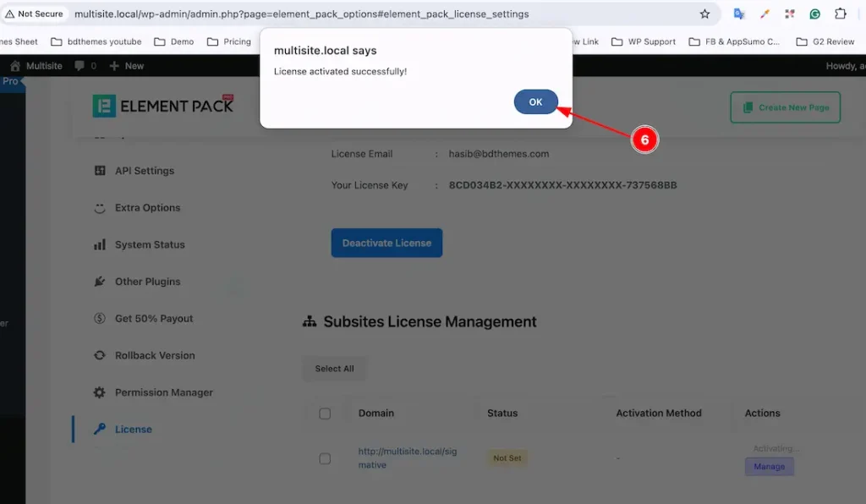866x504 pixels.
Task: Click OK in the alert dialog
Action: [535, 102]
